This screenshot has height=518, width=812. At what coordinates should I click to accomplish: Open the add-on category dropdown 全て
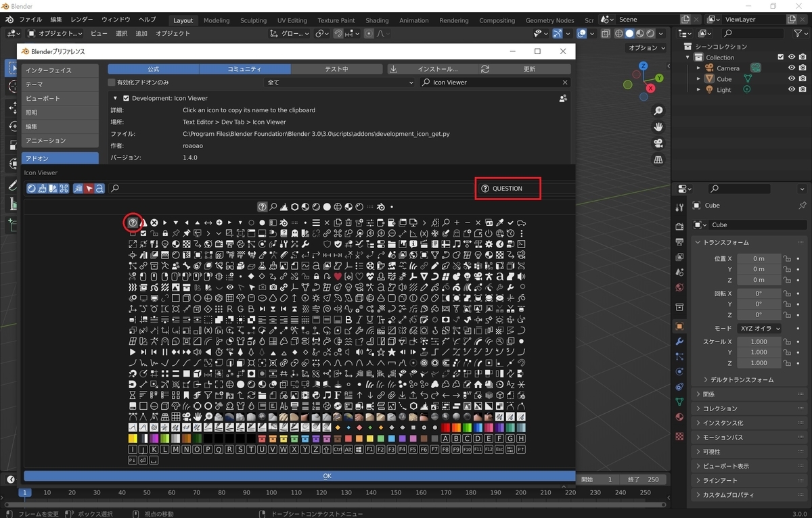tap(340, 83)
